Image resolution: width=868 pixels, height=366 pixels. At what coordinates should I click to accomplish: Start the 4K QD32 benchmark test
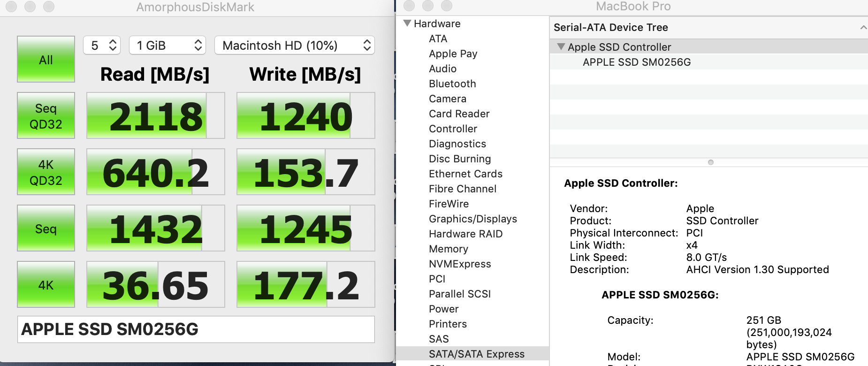(46, 172)
